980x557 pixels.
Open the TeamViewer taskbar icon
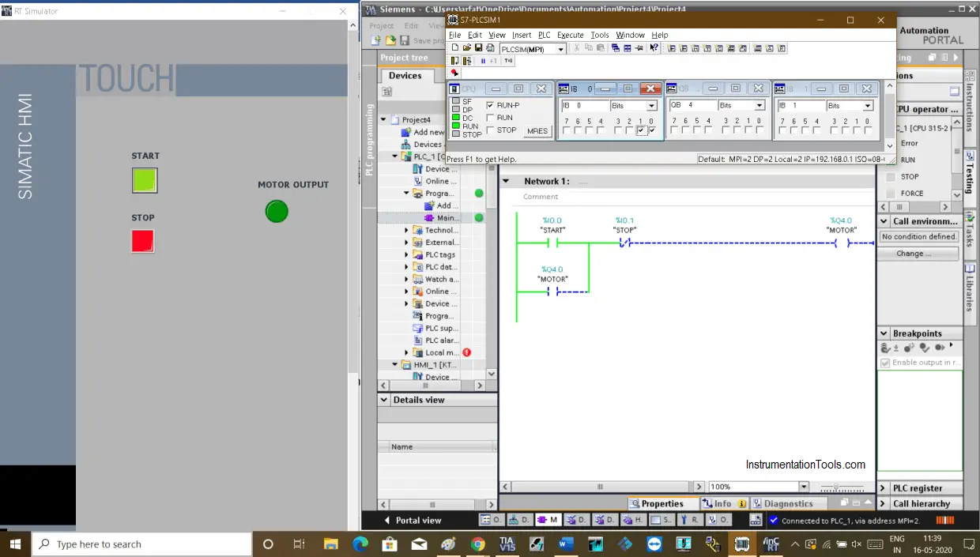(654, 544)
